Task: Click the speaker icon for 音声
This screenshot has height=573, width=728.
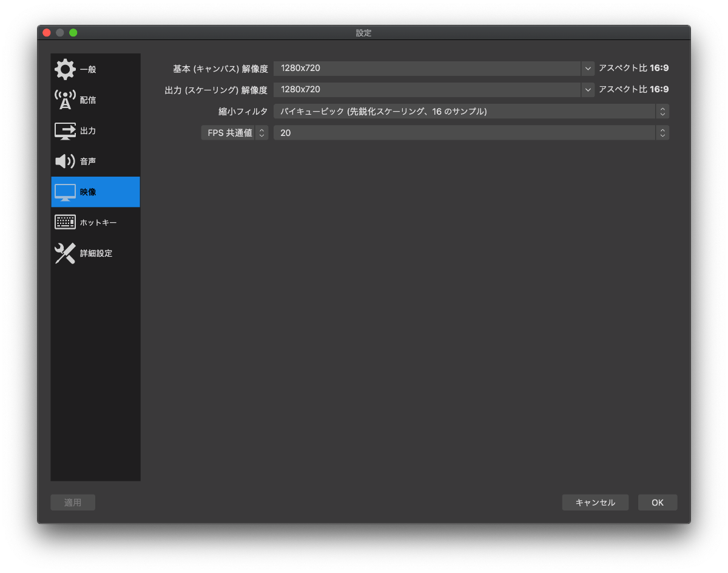Action: pos(65,161)
